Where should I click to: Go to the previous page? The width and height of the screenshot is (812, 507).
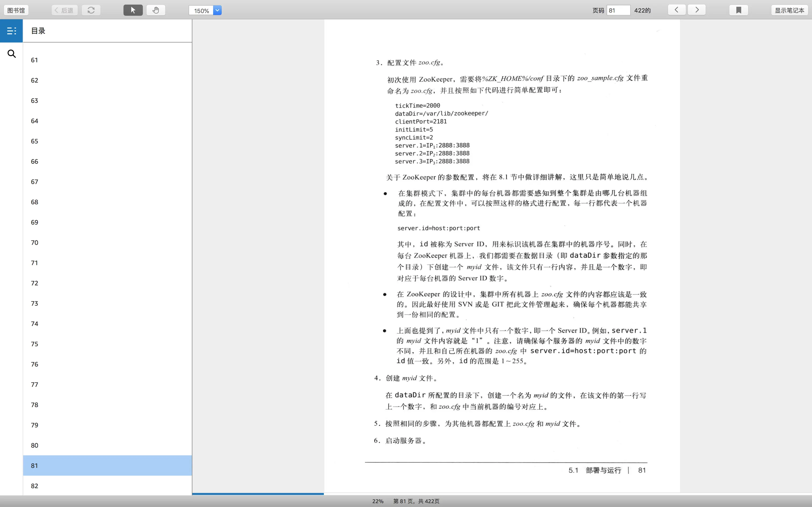pos(676,10)
